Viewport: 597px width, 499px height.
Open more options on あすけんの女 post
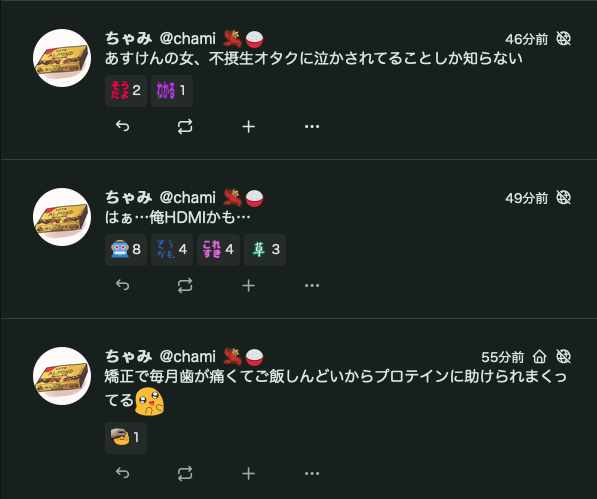pos(312,126)
